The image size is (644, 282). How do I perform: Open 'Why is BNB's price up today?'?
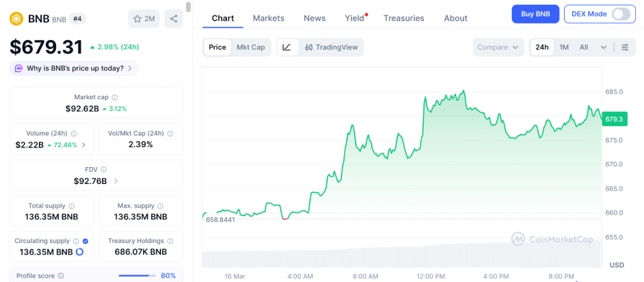(x=74, y=68)
